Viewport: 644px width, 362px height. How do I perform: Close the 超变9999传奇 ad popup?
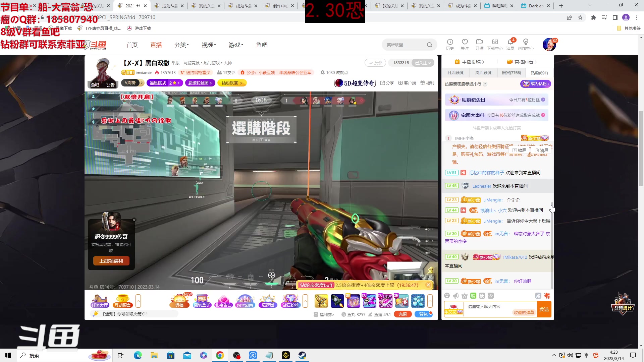pos(134,220)
